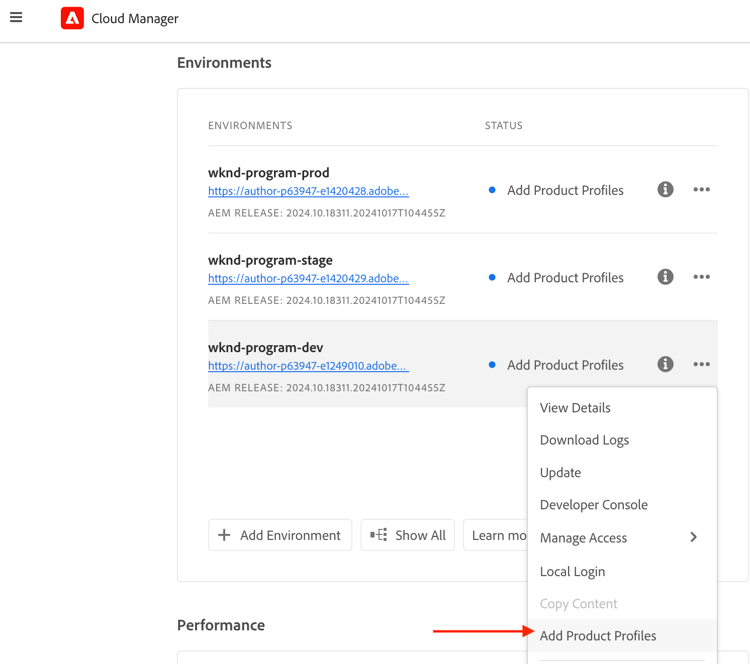Select Update in the context menu

coord(560,473)
